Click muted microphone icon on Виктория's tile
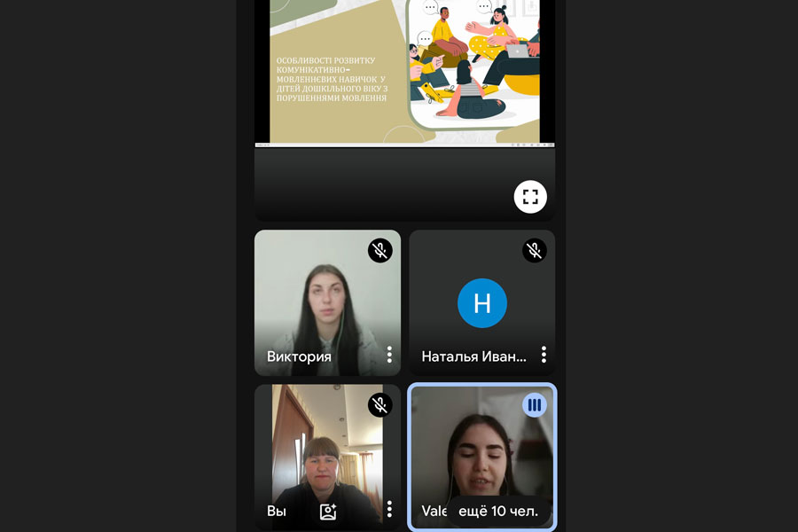This screenshot has height=532, width=798. [380, 250]
